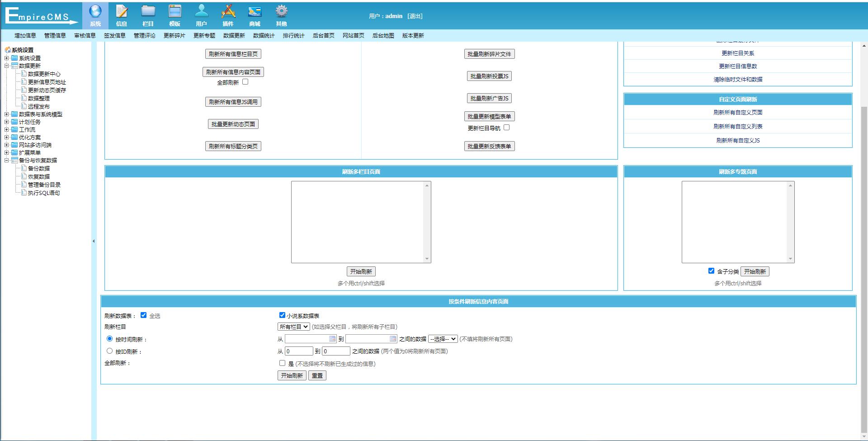This screenshot has width=868, height=441.
Task: Click the 插件 plugin icon
Action: click(x=228, y=11)
